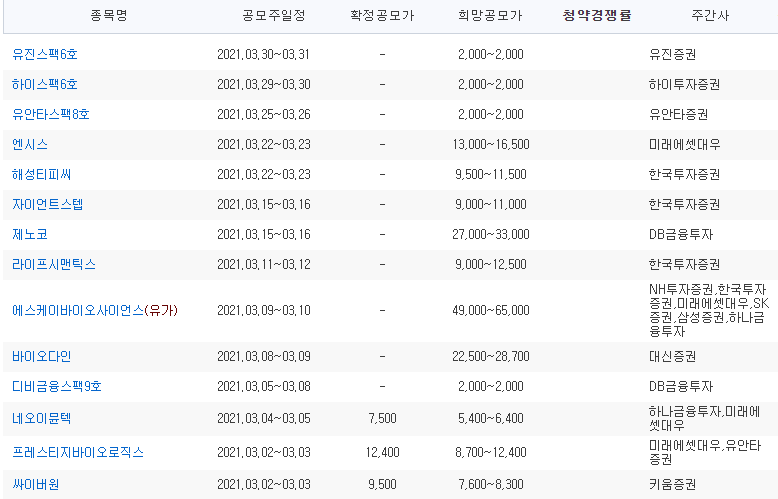Open the 유안타스팩8호 stock link

point(51,114)
